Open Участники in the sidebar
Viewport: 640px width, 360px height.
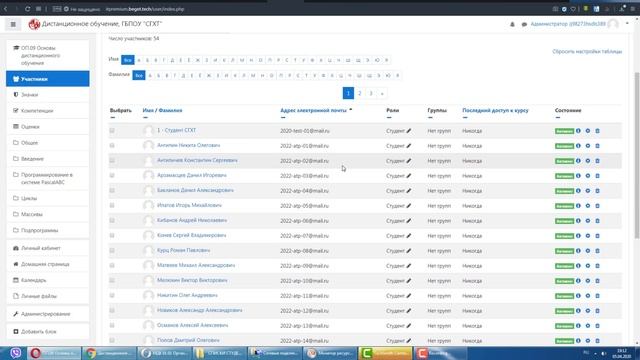[48, 79]
